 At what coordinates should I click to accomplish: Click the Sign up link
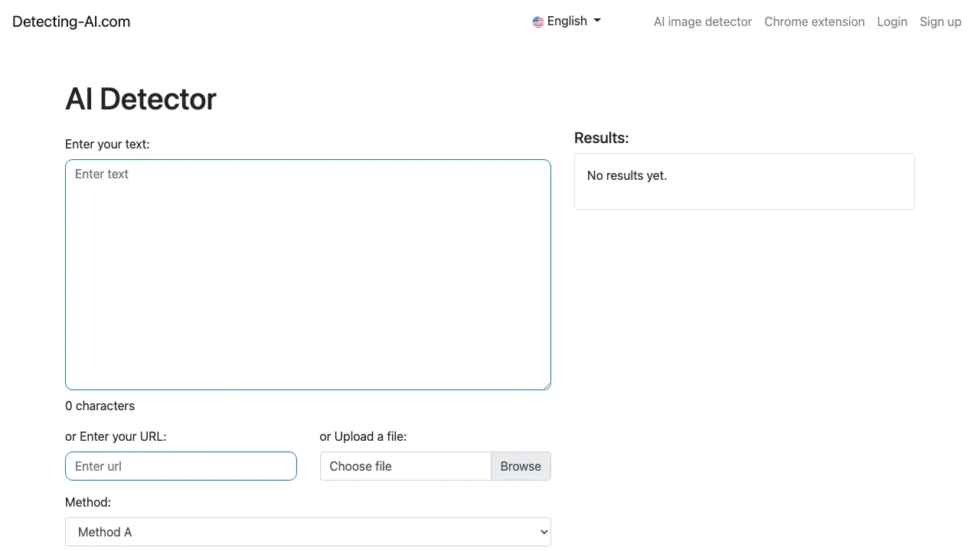(940, 21)
